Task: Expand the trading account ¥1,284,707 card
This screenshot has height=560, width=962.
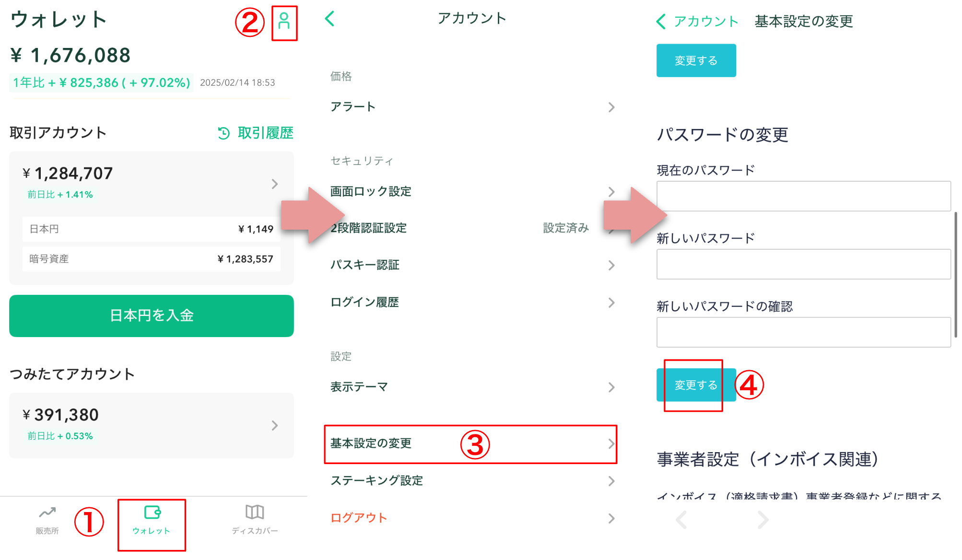Action: [274, 184]
